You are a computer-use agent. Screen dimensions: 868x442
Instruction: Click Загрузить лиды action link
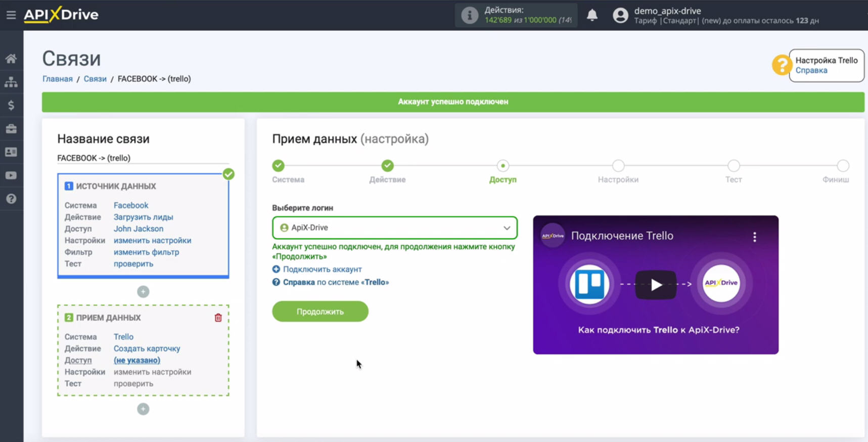(x=143, y=217)
